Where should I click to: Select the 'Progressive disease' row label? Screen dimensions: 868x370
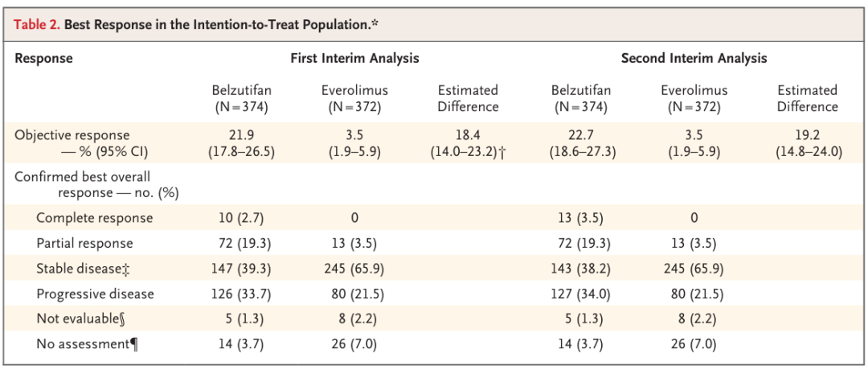click(94, 294)
